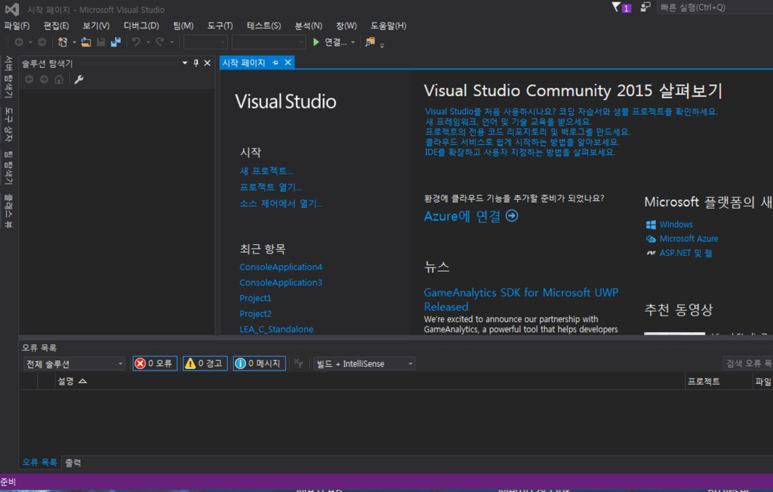
Task: Open recent item ConsoleApplication3
Action: [281, 282]
